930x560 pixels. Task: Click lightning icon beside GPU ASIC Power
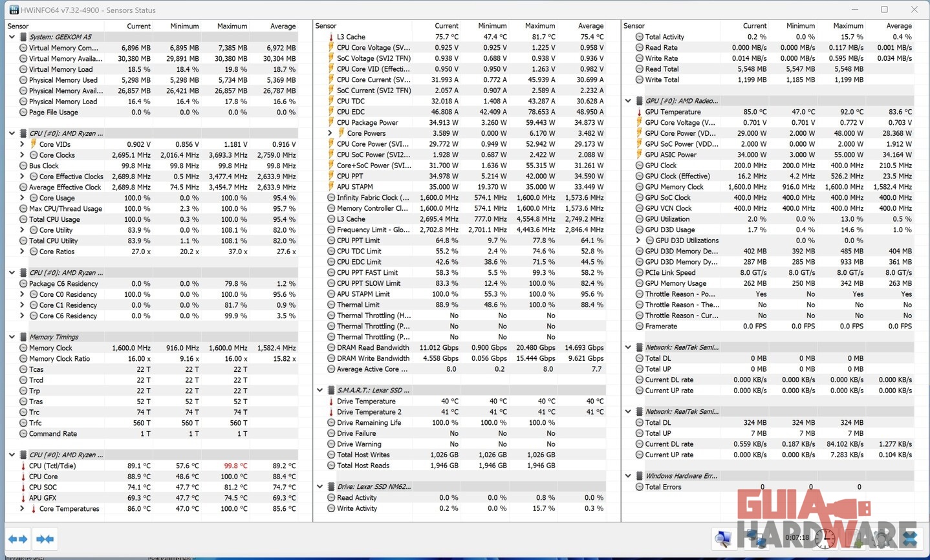(639, 155)
